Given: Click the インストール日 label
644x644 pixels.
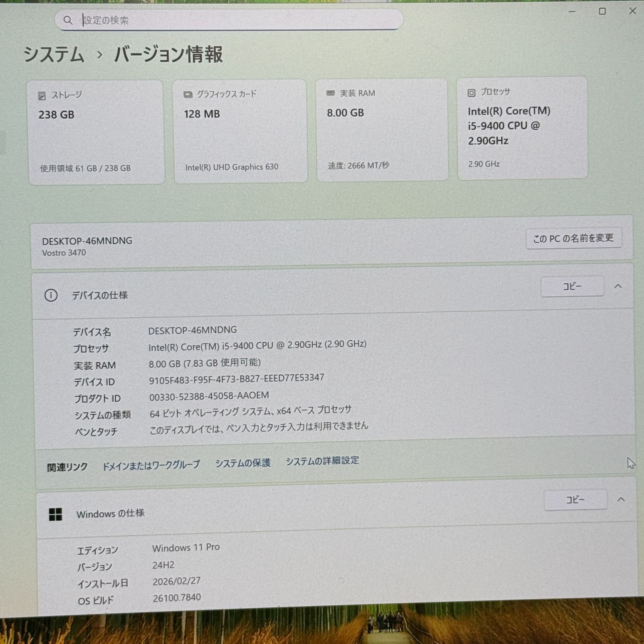Looking at the screenshot, I should pyautogui.click(x=103, y=584).
